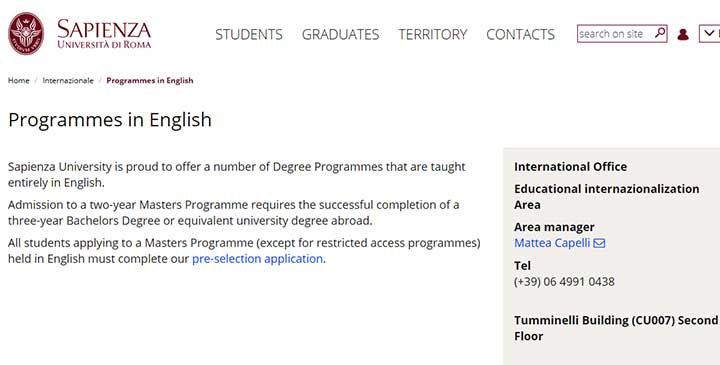Image resolution: width=720 pixels, height=365 pixels.
Task: Click the Sapienza Università di Roma wordmark
Action: click(104, 34)
